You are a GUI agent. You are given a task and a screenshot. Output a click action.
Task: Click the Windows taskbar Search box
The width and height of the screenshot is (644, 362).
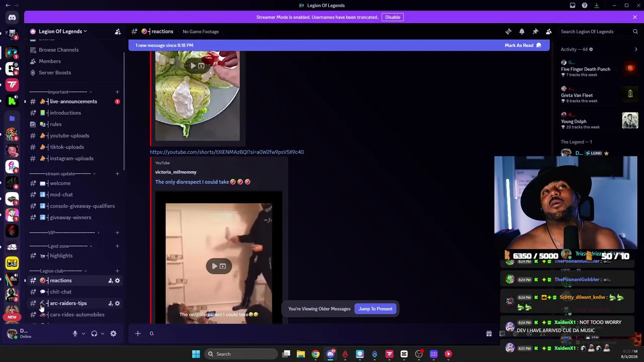[x=242, y=354]
